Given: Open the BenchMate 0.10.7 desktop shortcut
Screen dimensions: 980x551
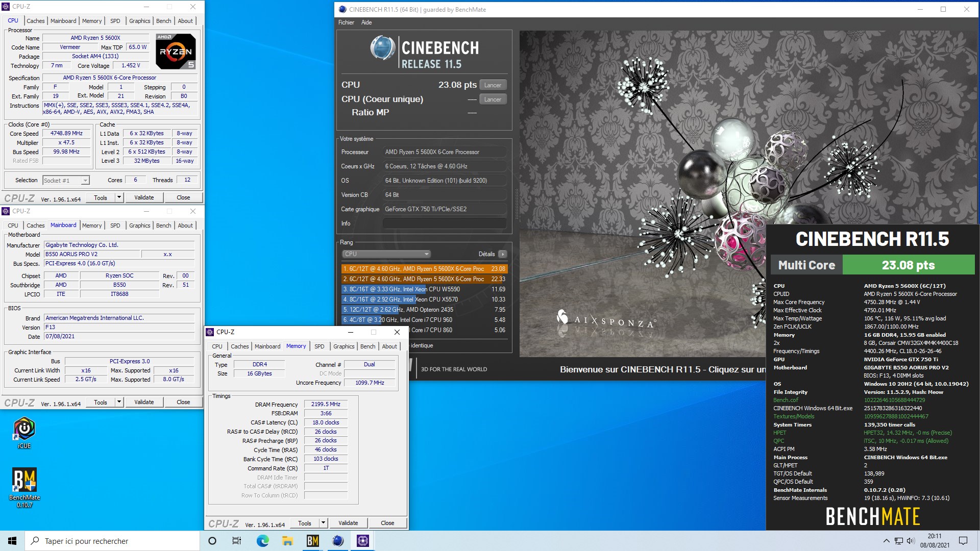Looking at the screenshot, I should pyautogui.click(x=24, y=487).
